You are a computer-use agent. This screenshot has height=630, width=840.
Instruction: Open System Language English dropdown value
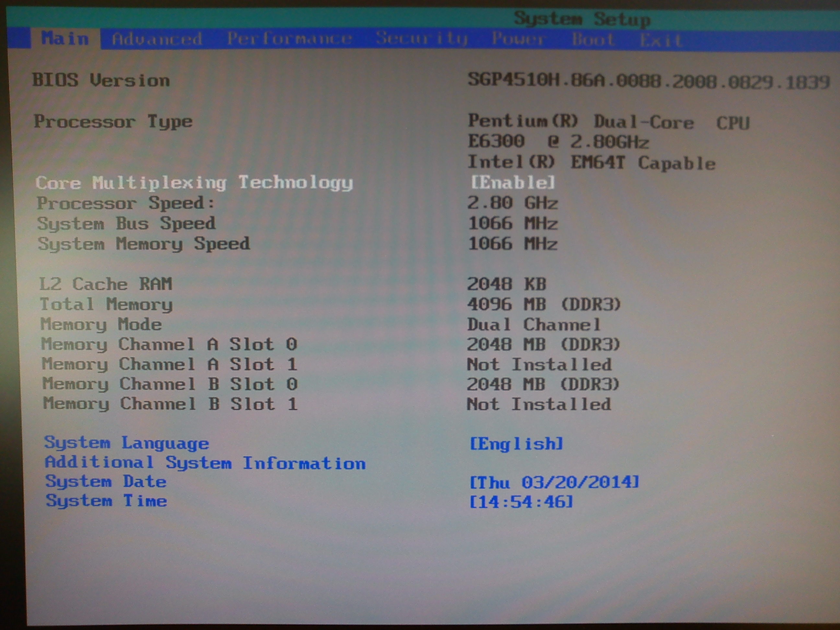[516, 444]
